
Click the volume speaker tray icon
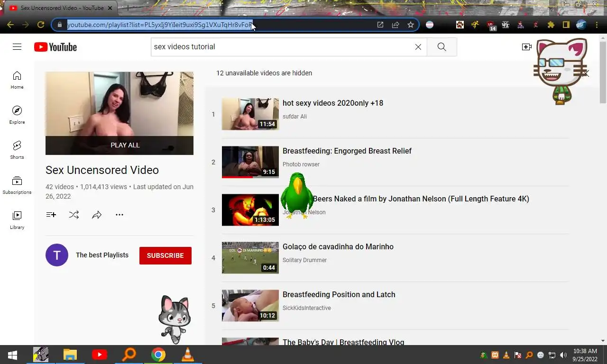563,355
